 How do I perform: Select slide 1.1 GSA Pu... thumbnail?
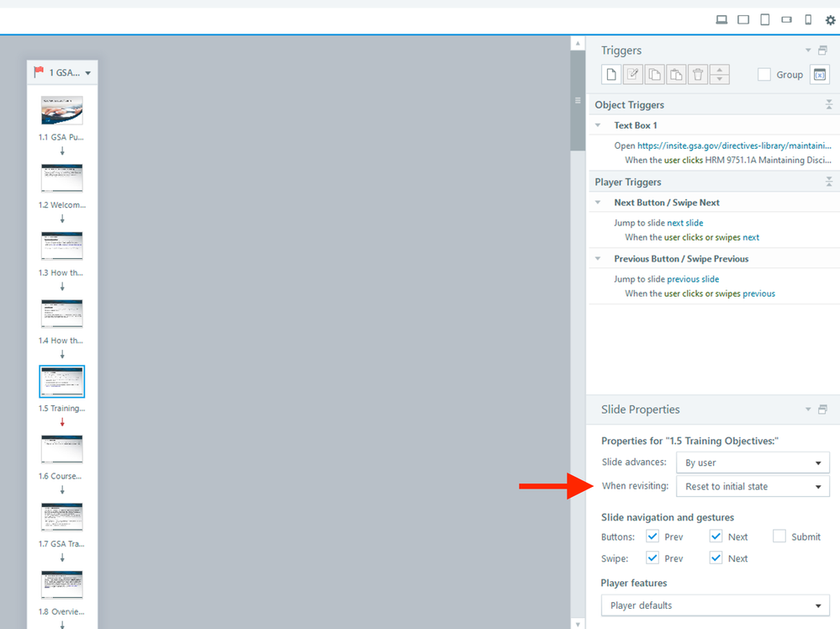[x=62, y=110]
